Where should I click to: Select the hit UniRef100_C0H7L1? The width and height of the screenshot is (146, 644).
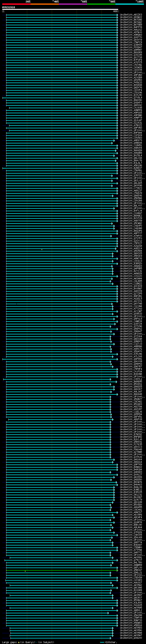coord(131,379)
